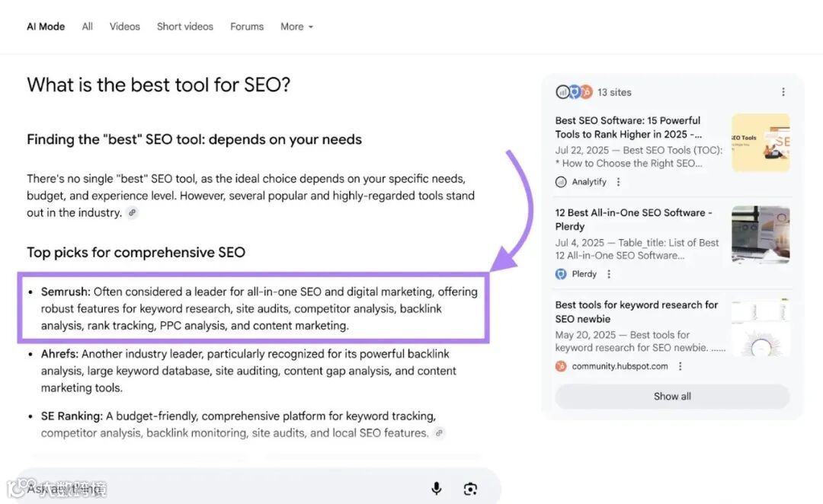
Task: Open options menu next to community.hubspot.com
Action: (x=680, y=366)
